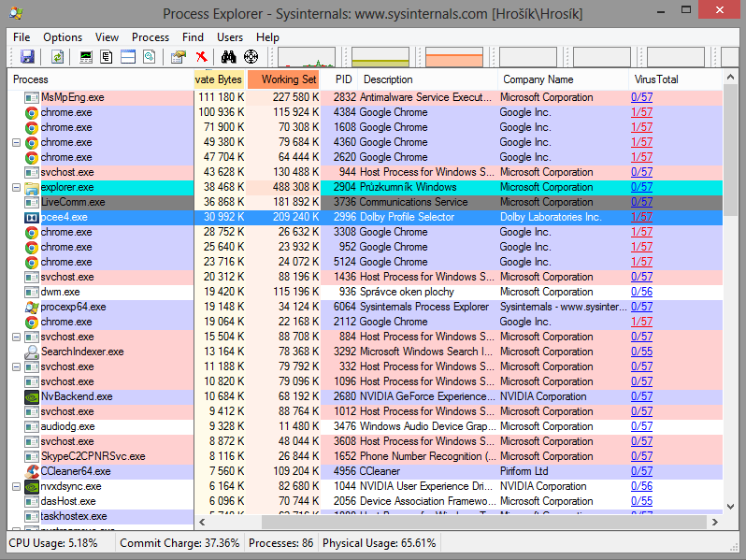Screen dimensions: 746x560
Task: Sort by the Working Set column header
Action: [x=283, y=79]
